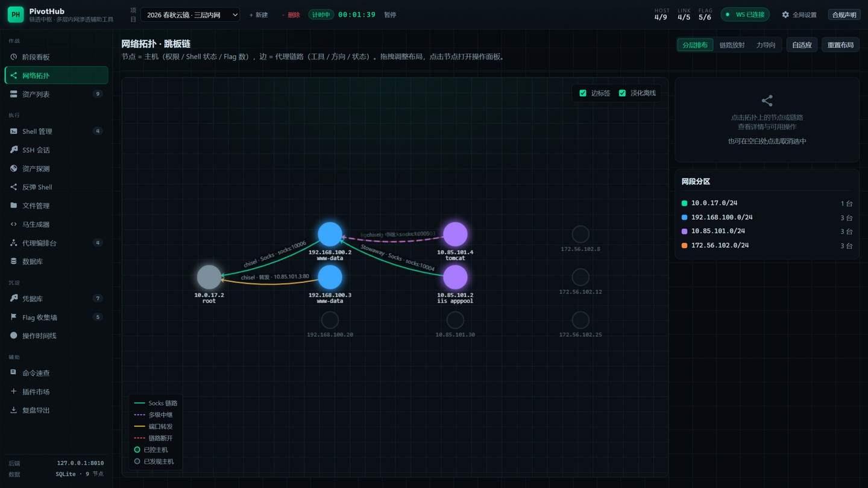Click the 全局设置 gear icon
868x488 pixels.
tap(785, 14)
